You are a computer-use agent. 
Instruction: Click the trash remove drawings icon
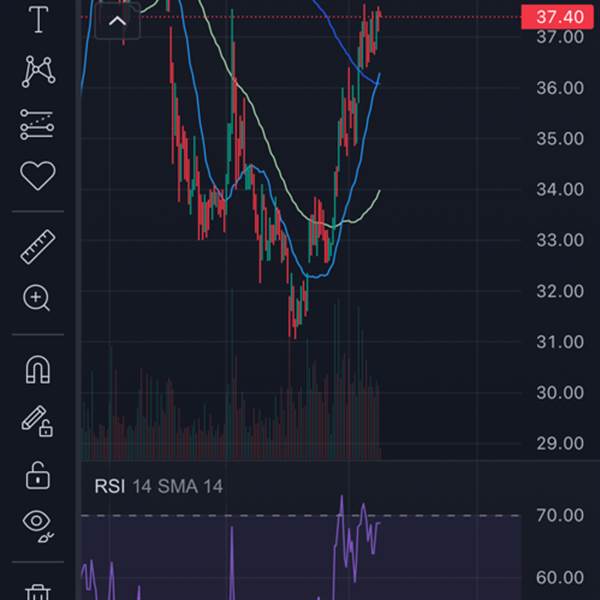coord(38,592)
